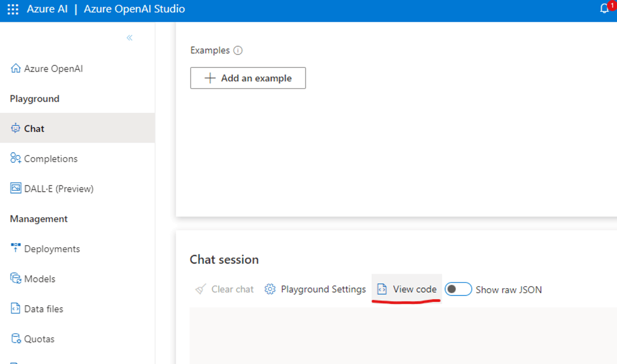Click the Chat session heading
Viewport: 617px width, 364px height.
tap(224, 260)
